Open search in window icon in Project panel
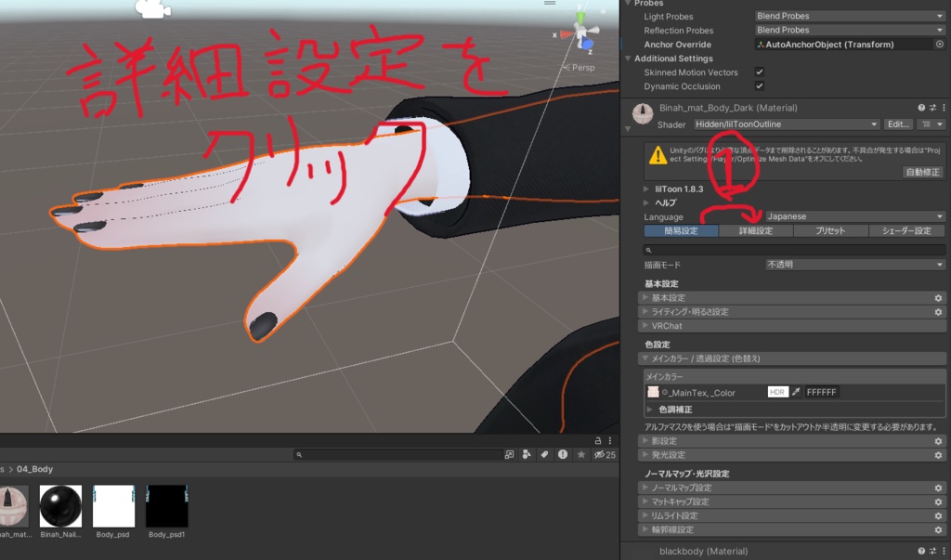This screenshot has width=951, height=560. coord(509,454)
